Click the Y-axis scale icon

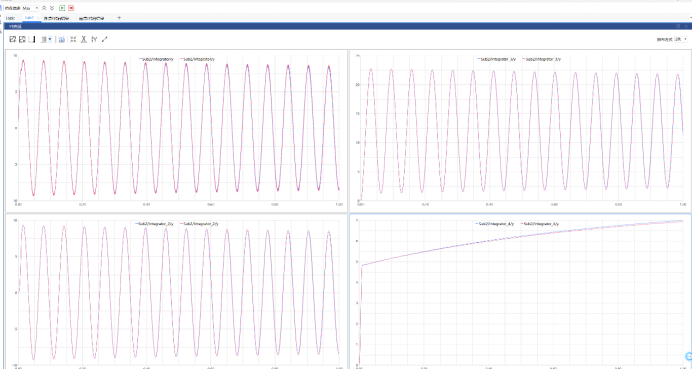pyautogui.click(x=94, y=39)
